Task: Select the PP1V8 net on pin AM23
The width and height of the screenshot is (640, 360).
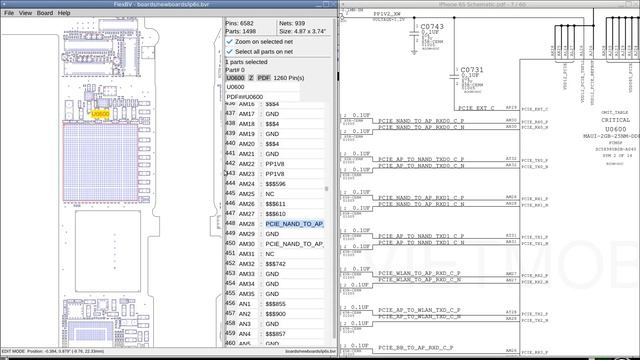Action: (x=275, y=174)
